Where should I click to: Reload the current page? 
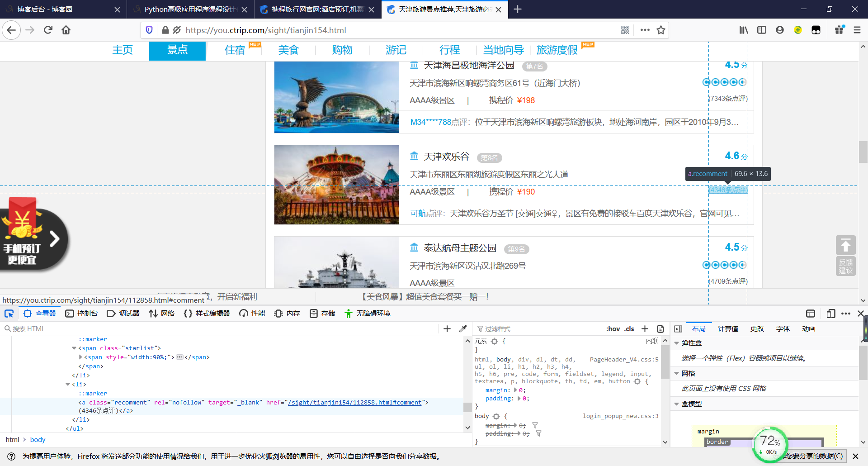[48, 30]
